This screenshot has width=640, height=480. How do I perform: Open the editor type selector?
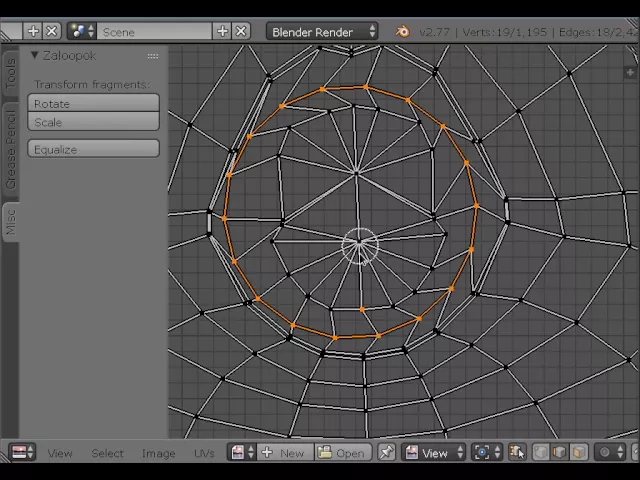[22, 452]
